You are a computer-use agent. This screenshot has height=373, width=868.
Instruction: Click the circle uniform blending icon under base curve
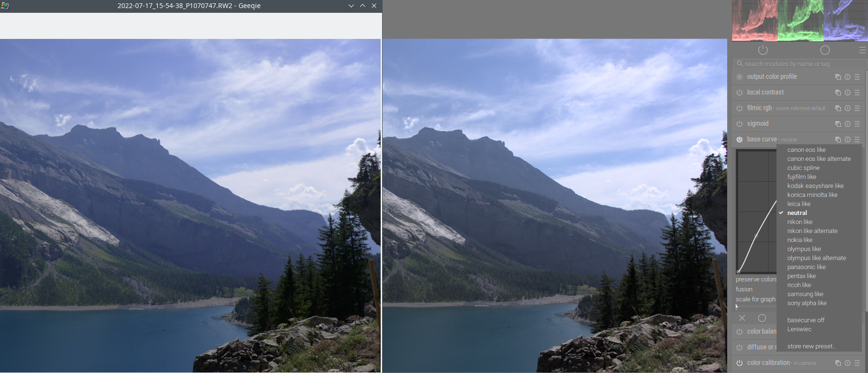[762, 318]
